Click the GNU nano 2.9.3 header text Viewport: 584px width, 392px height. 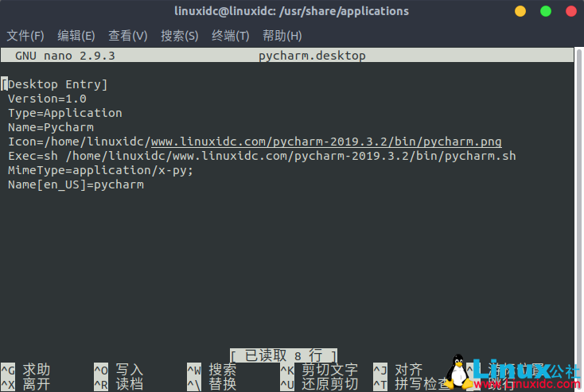tap(64, 56)
